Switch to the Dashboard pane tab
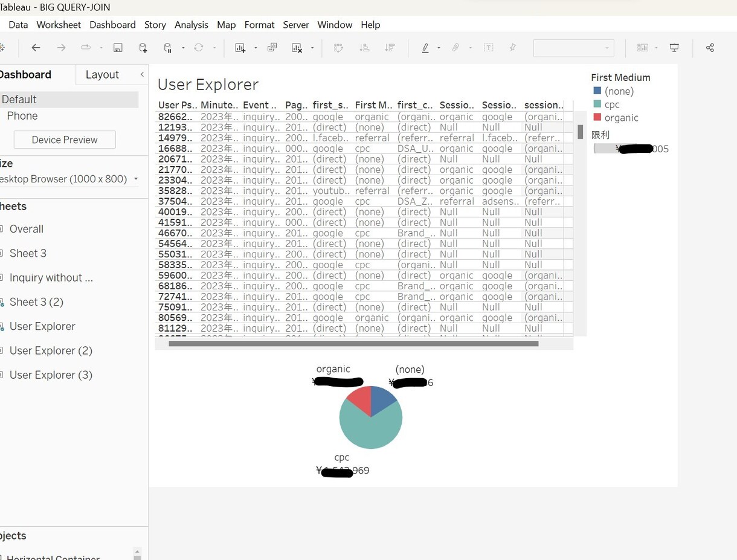Image resolution: width=737 pixels, height=560 pixels. coord(25,74)
